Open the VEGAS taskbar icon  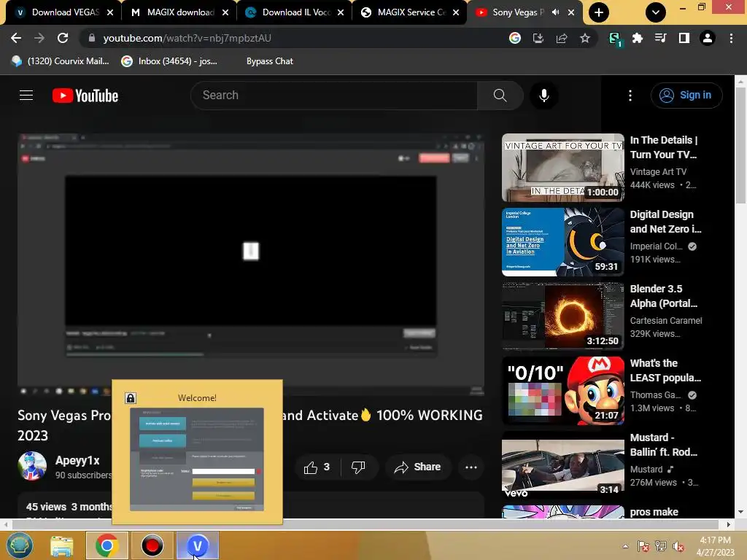(198, 545)
